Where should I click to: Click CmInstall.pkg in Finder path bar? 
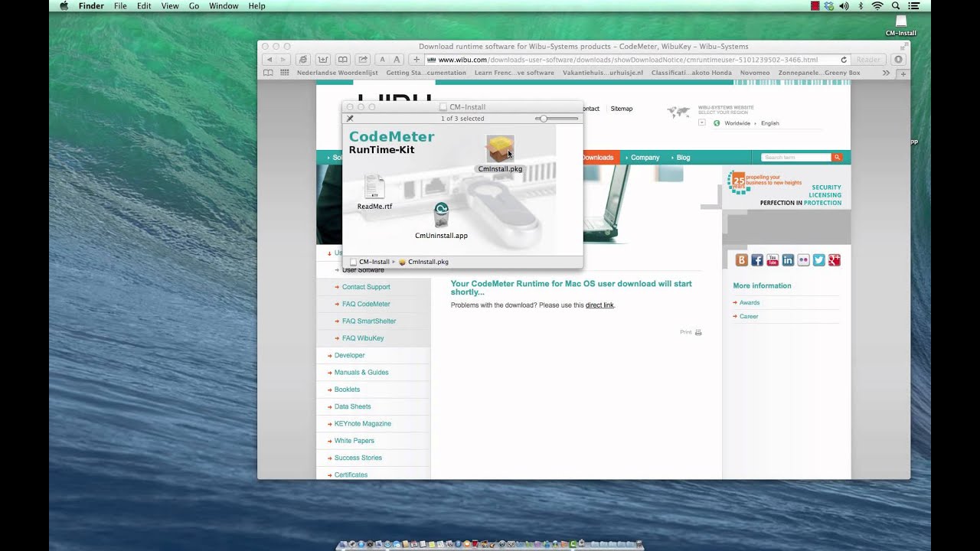(428, 262)
